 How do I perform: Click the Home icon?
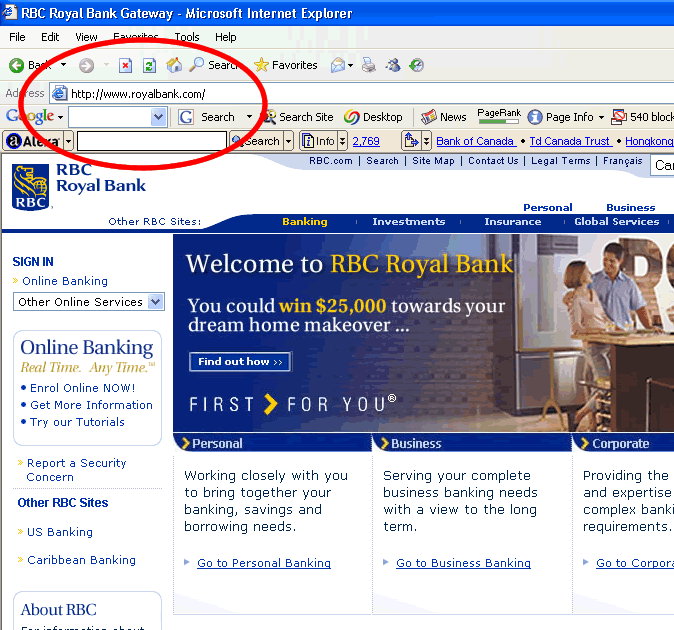pyautogui.click(x=174, y=65)
